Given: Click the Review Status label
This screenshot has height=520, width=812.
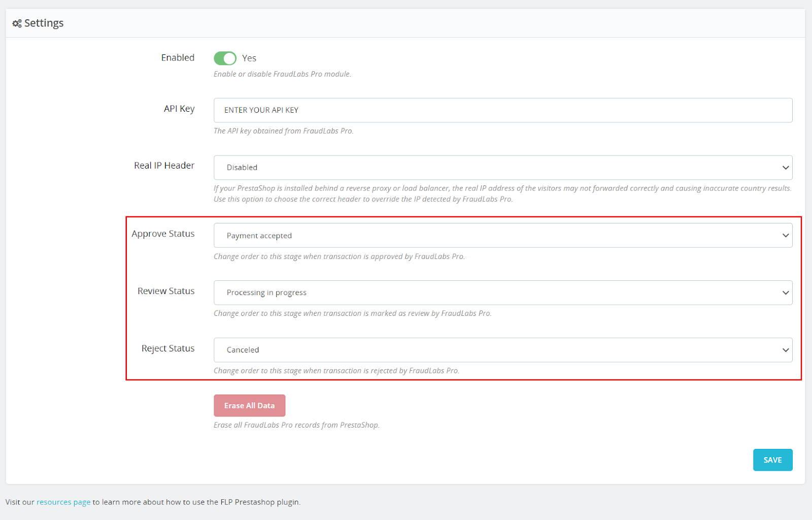Looking at the screenshot, I should tap(166, 291).
